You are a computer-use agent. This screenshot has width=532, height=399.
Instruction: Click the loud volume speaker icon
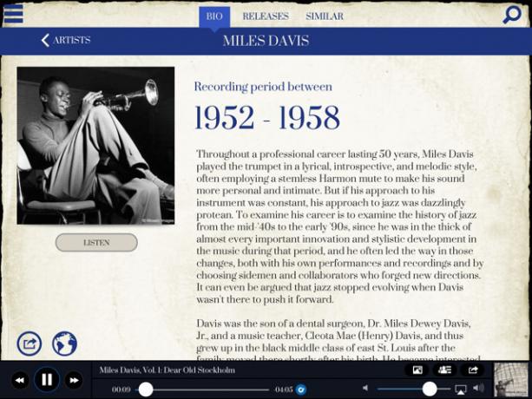click(x=478, y=388)
